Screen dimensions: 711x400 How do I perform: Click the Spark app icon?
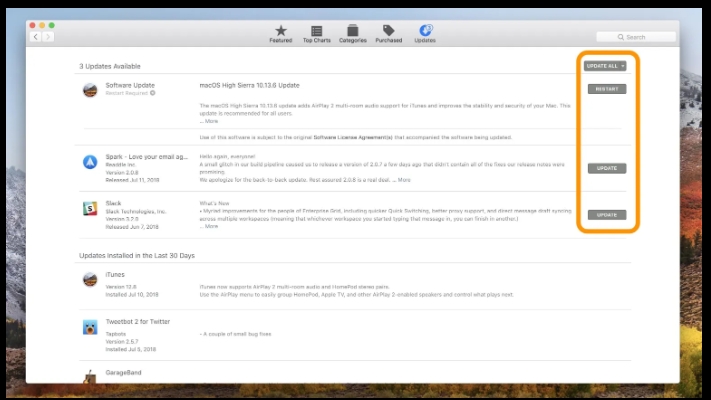click(90, 162)
